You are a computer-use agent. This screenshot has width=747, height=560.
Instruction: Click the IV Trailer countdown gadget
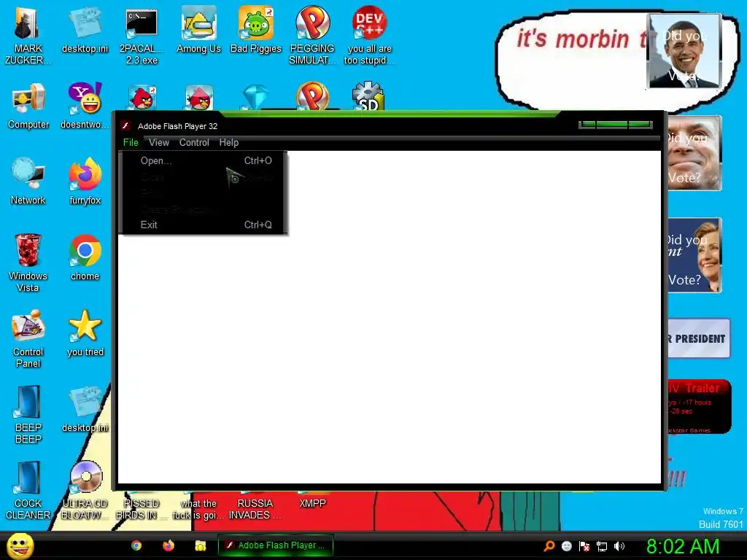tap(699, 407)
